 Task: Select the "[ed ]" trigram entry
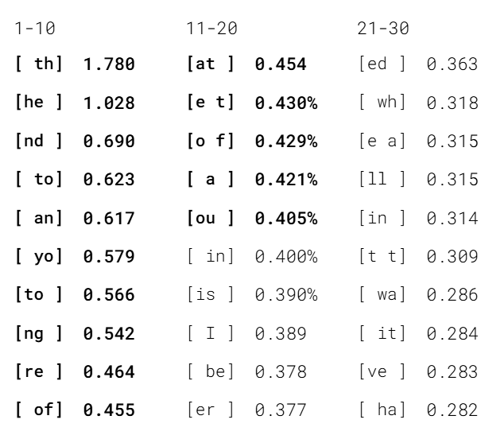pyautogui.click(x=382, y=64)
